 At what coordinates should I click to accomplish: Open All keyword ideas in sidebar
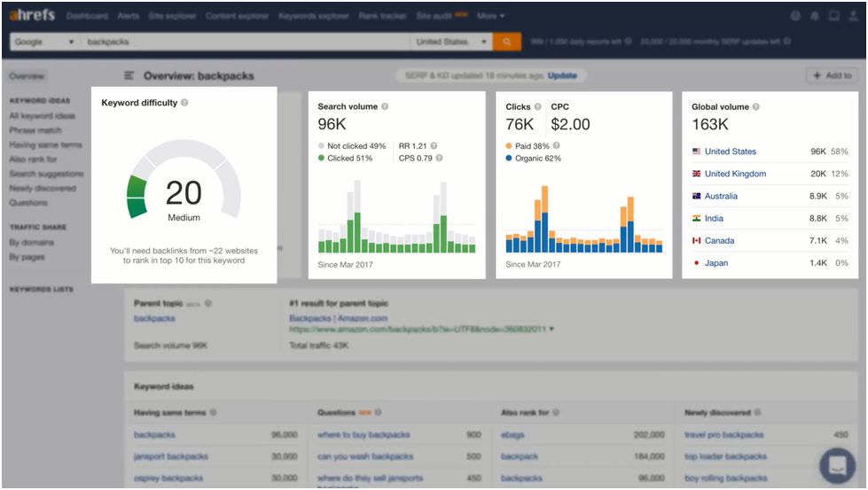click(42, 115)
